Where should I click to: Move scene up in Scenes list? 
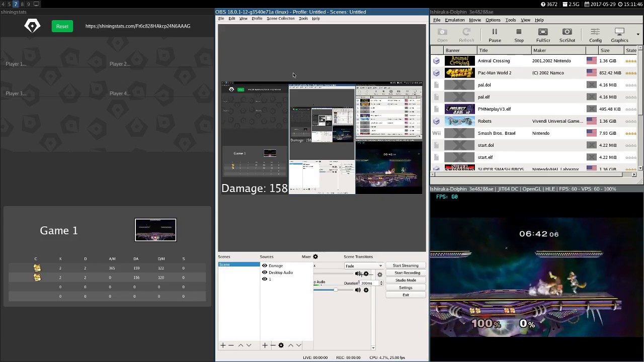240,345
